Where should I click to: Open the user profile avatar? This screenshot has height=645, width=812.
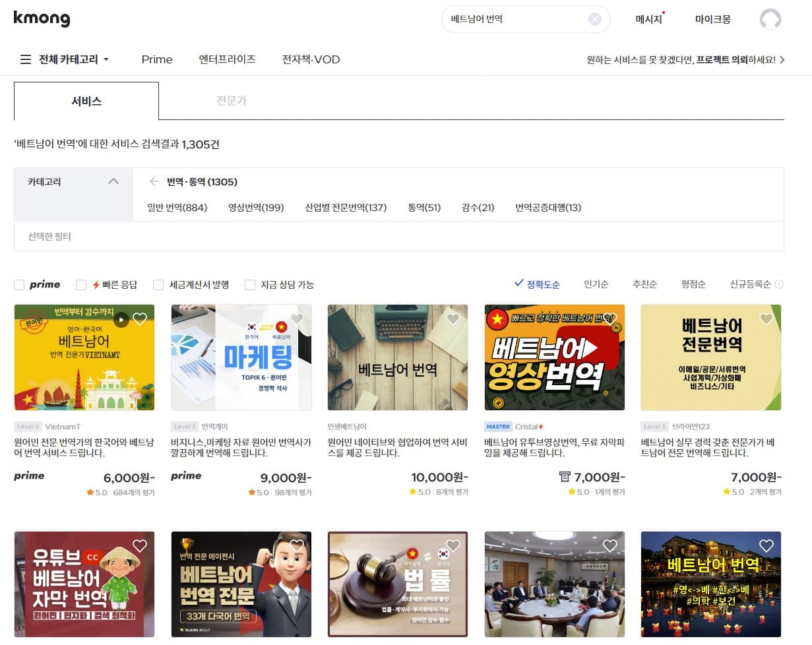point(770,19)
